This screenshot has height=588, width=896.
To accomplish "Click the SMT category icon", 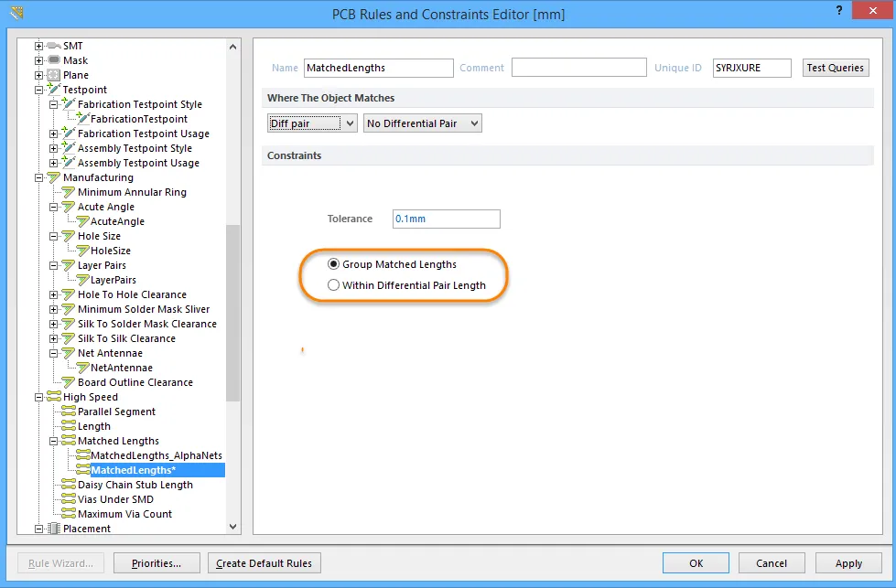I will [x=54, y=46].
